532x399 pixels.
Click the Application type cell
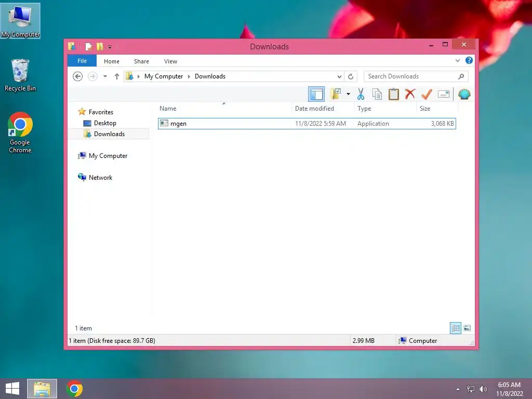coord(373,124)
